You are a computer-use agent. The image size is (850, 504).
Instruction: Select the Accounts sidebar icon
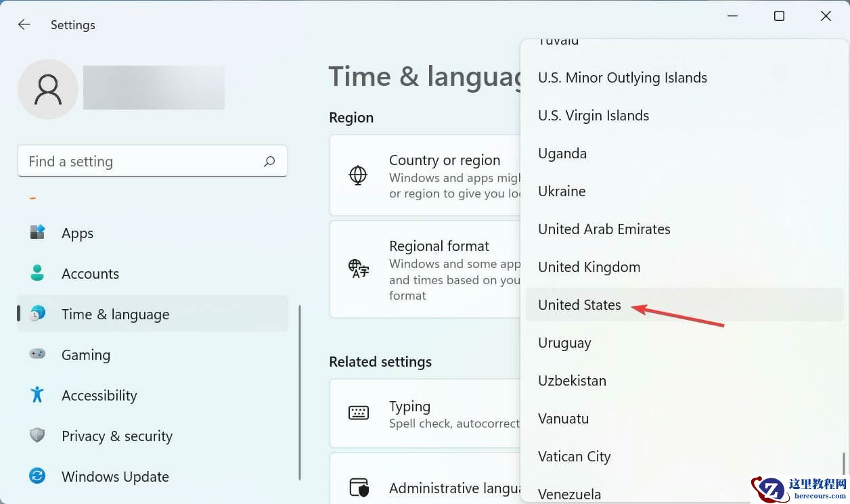[x=37, y=273]
